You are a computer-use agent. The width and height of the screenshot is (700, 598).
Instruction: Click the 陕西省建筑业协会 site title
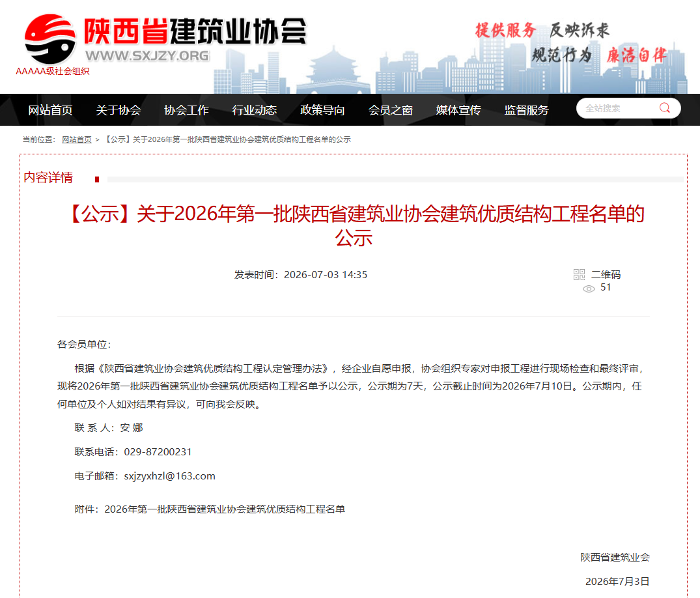point(195,31)
